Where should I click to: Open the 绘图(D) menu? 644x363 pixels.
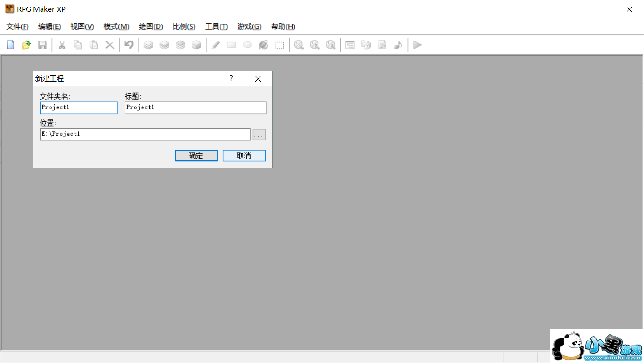151,26
